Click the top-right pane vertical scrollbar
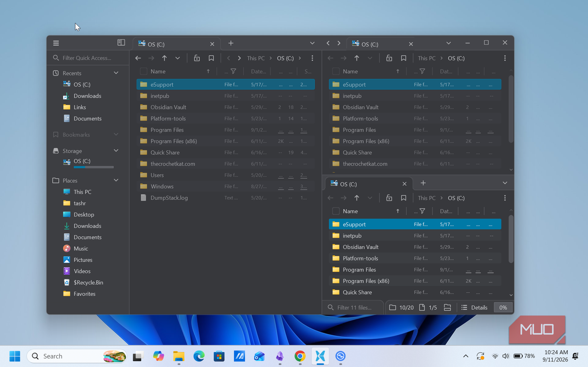 pyautogui.click(x=511, y=109)
